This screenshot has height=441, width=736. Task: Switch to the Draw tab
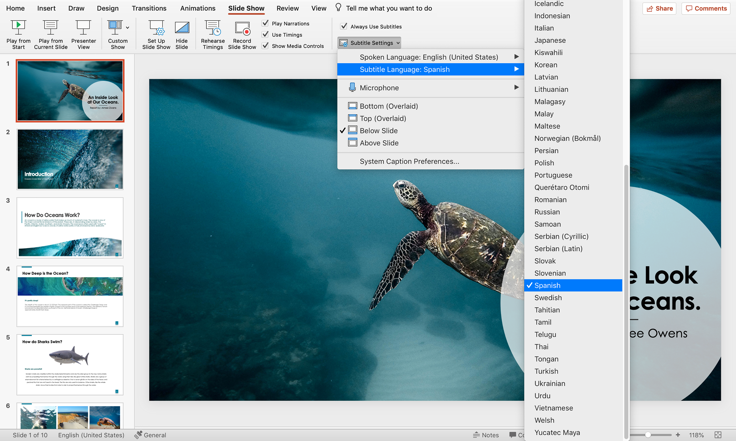click(76, 8)
